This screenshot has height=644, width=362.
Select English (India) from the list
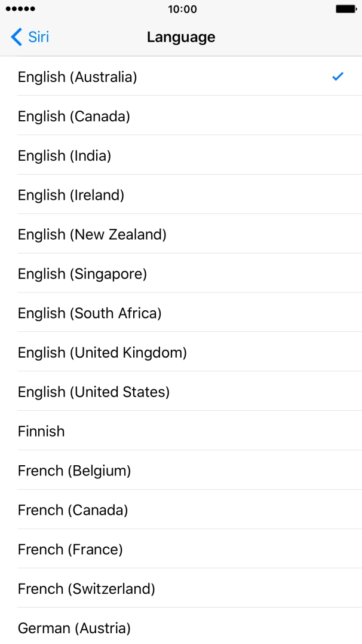point(64,155)
